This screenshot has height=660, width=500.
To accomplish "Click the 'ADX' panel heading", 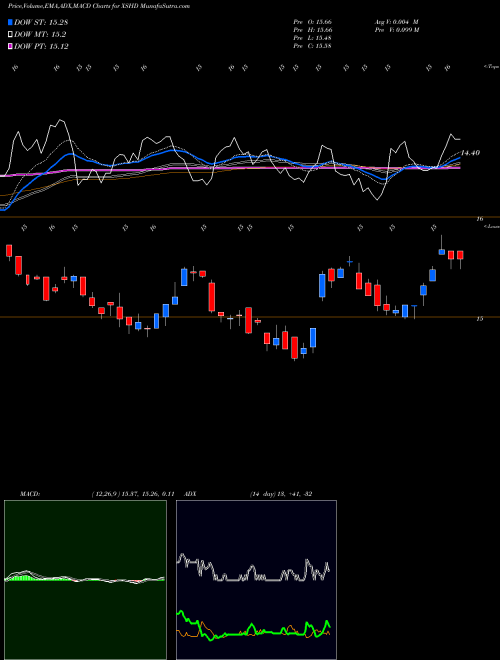I will pyautogui.click(x=190, y=494).
